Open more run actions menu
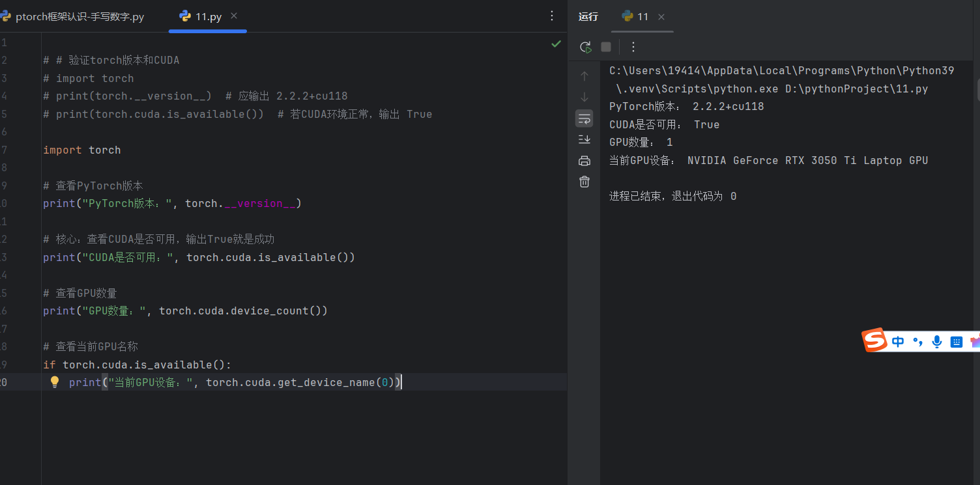 [633, 47]
